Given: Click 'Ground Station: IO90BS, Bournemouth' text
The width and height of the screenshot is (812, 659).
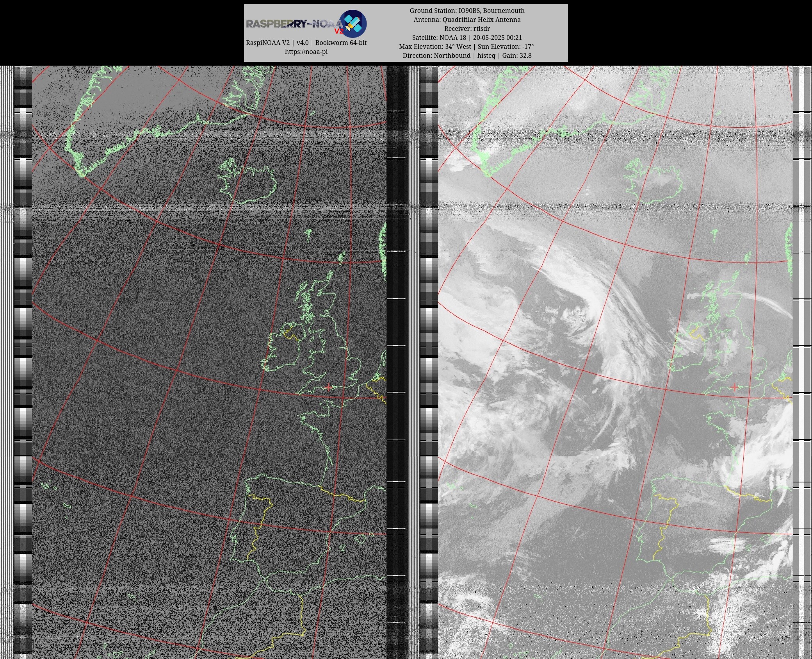Looking at the screenshot, I should click(x=467, y=11).
